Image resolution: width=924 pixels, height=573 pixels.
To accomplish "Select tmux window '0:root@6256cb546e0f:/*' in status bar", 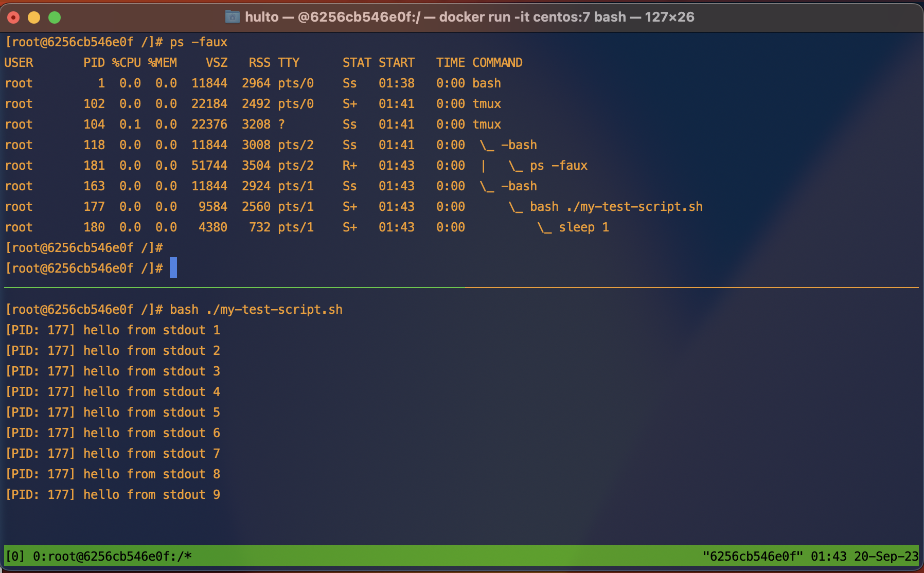I will click(112, 557).
